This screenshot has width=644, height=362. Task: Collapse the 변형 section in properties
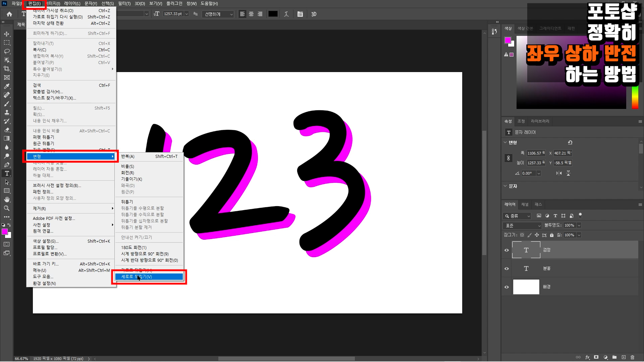coord(505,142)
